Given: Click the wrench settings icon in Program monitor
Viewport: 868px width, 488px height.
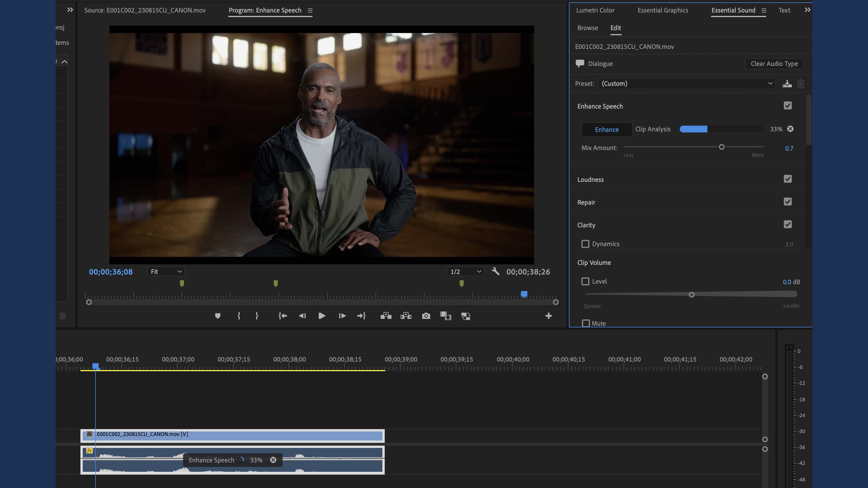Looking at the screenshot, I should click(x=495, y=271).
